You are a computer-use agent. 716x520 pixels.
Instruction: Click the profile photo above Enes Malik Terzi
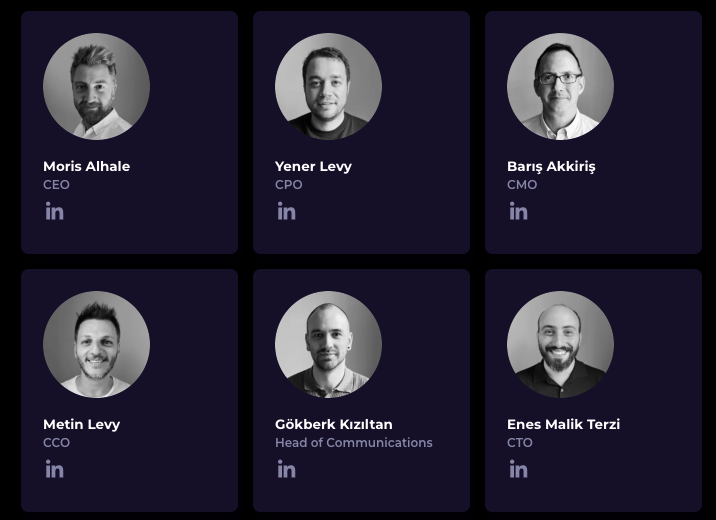point(560,344)
